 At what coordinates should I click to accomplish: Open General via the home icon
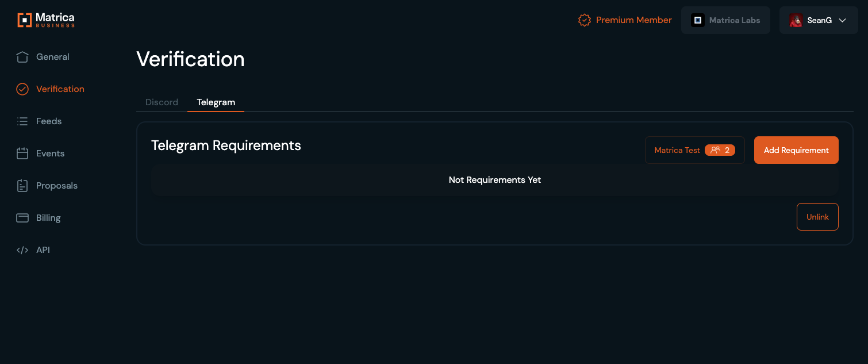click(x=22, y=57)
